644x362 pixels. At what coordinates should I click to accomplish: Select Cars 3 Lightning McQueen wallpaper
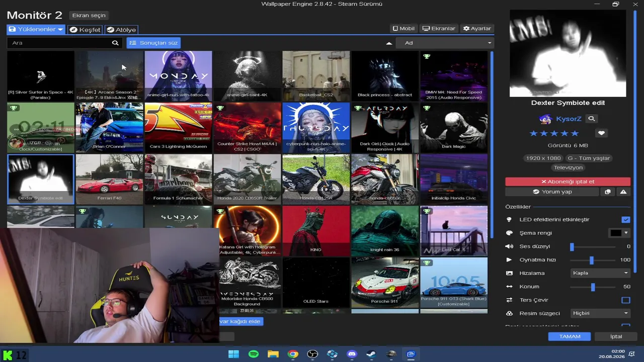pyautogui.click(x=178, y=128)
